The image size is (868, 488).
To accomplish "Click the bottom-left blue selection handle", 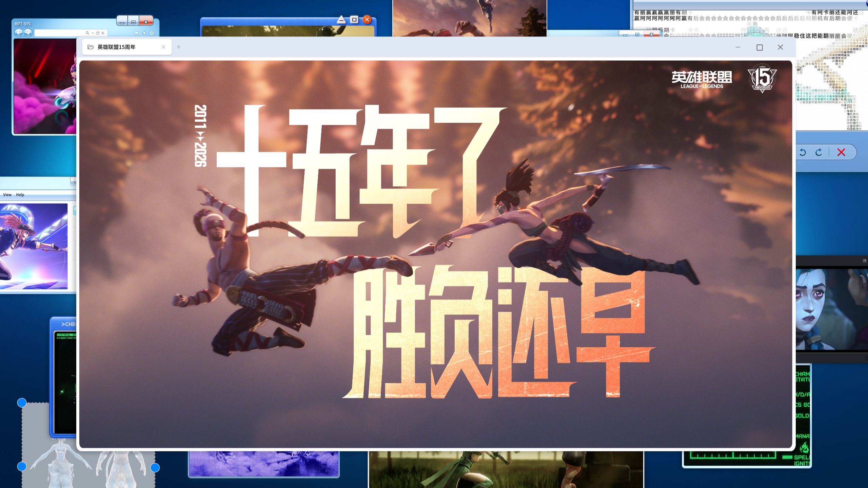I will (22, 467).
